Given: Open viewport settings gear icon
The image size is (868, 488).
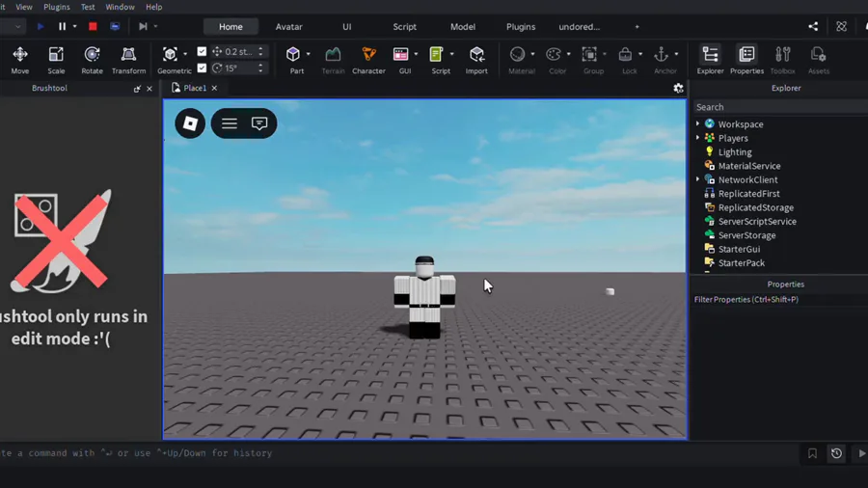Looking at the screenshot, I should pyautogui.click(x=678, y=88).
